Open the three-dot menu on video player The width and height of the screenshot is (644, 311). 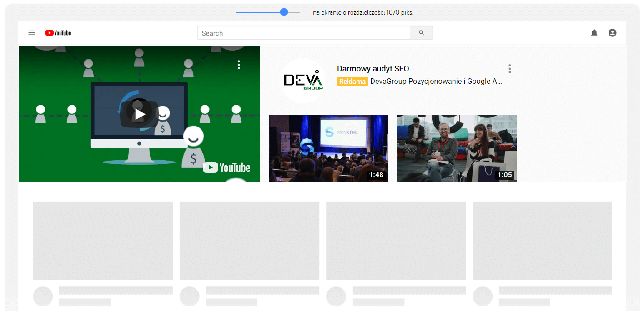(x=239, y=65)
